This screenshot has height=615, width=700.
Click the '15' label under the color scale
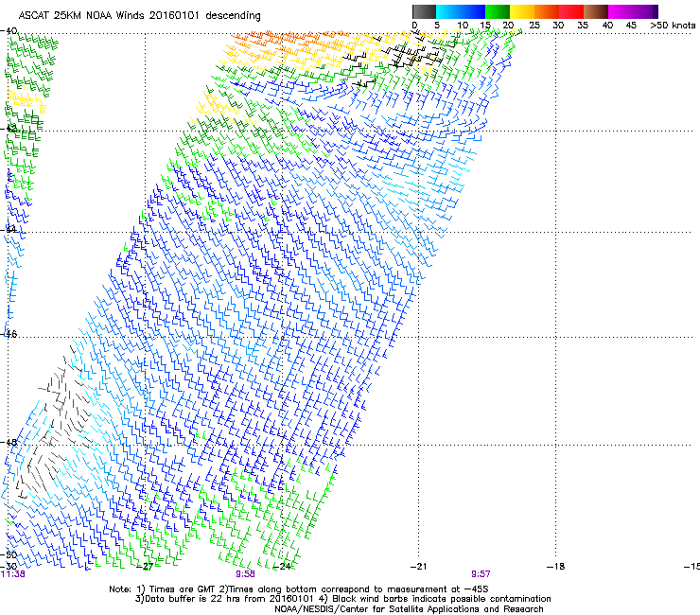point(485,26)
